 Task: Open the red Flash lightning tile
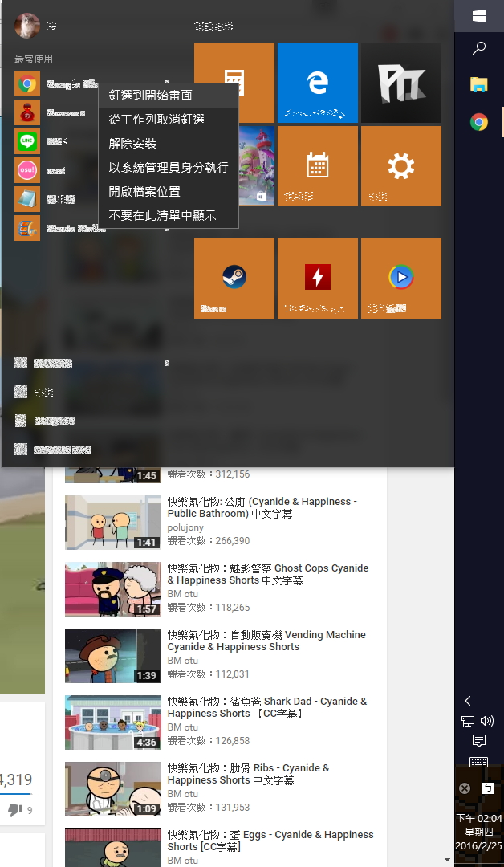pyautogui.click(x=318, y=278)
